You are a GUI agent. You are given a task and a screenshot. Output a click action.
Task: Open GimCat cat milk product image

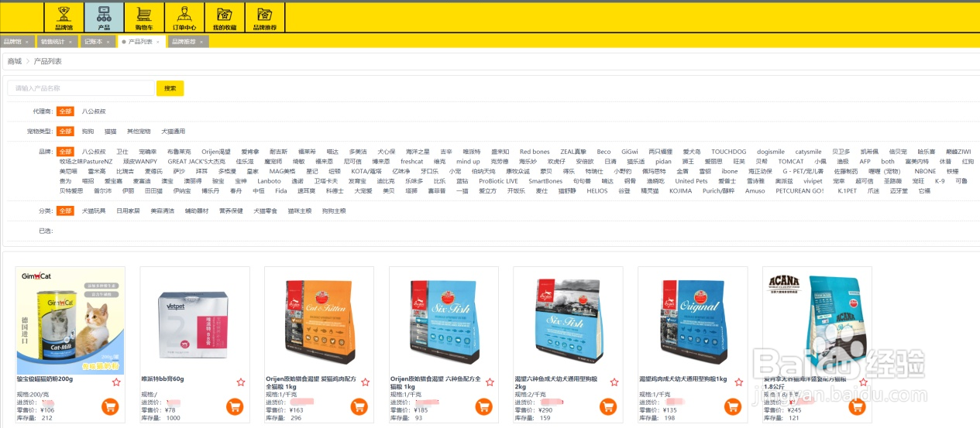pyautogui.click(x=70, y=320)
